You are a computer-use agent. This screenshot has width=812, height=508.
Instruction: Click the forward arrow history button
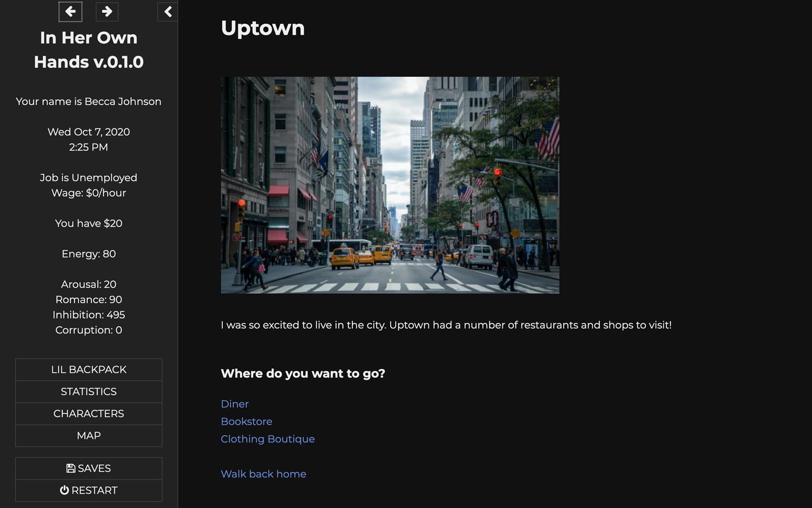tap(107, 12)
